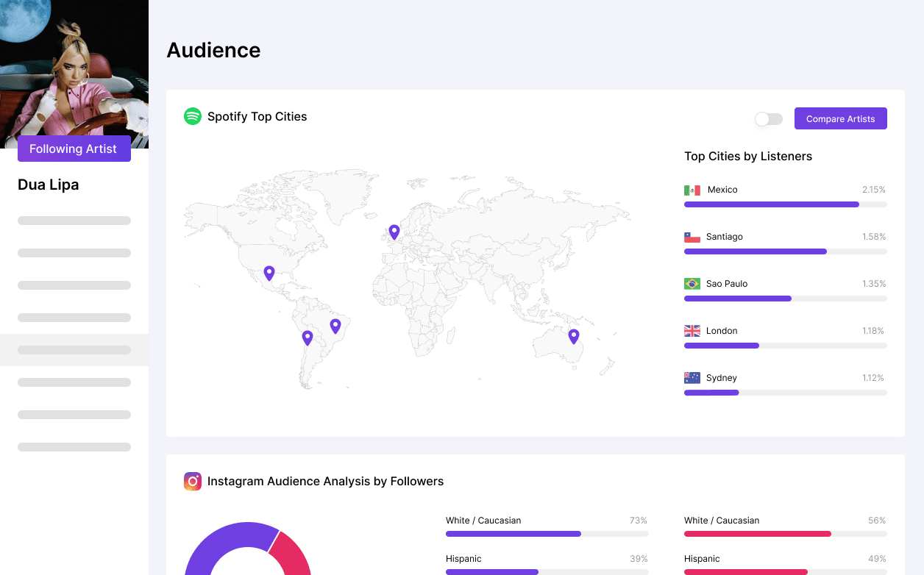Select the map pin over Mexico
This screenshot has height=575, width=924.
coord(269,274)
